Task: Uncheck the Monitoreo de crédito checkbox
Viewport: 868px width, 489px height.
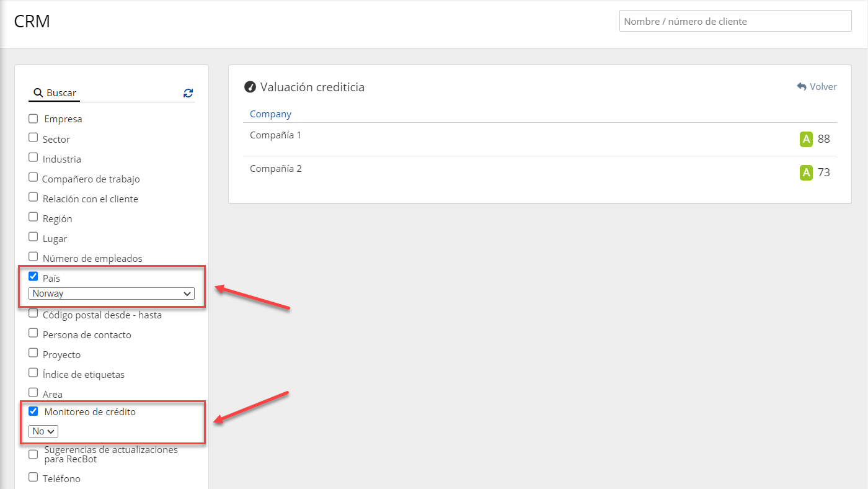Action: [x=33, y=411]
